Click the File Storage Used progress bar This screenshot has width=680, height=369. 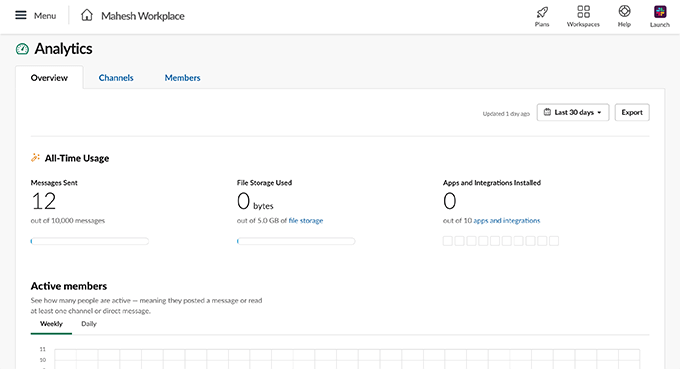tap(296, 241)
